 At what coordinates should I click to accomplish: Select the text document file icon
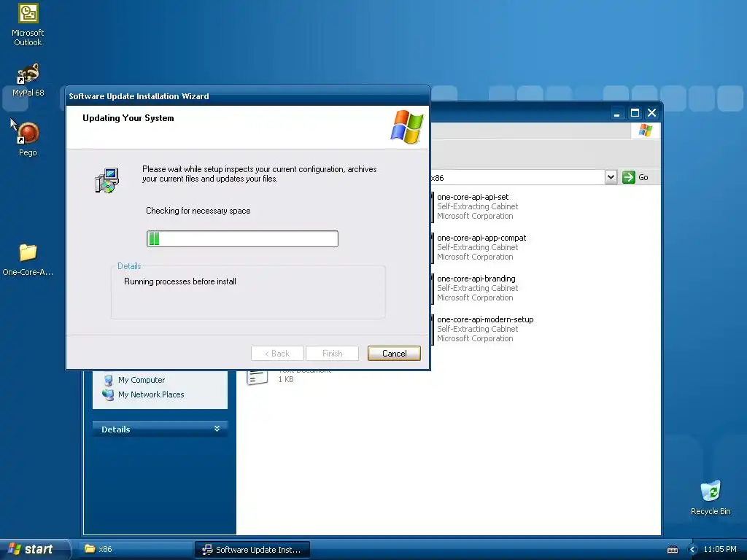click(258, 377)
